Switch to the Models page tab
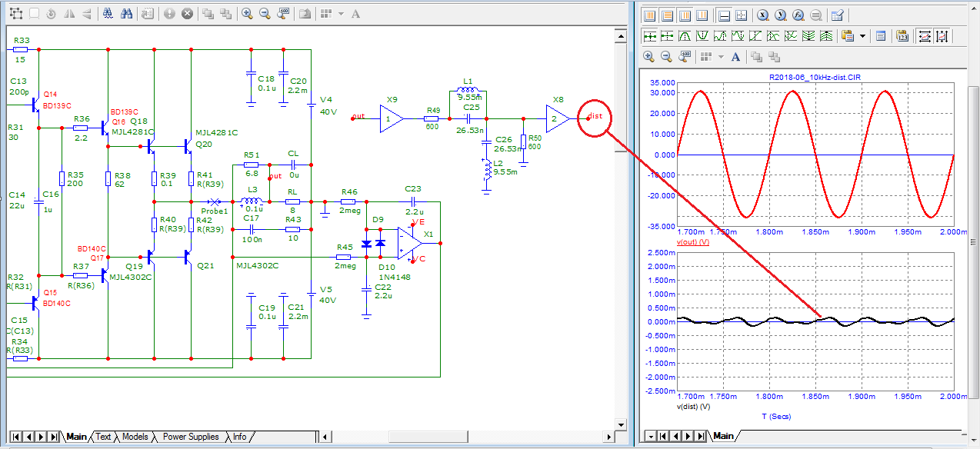The width and height of the screenshot is (980, 449). pos(135,437)
